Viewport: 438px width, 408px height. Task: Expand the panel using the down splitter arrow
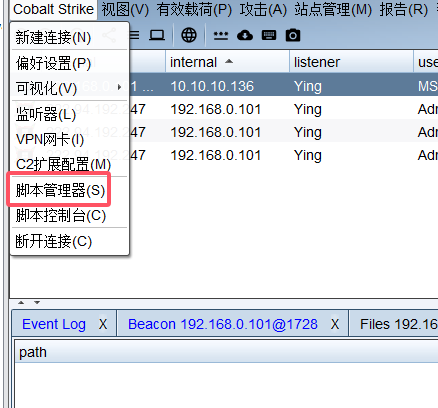click(37, 303)
